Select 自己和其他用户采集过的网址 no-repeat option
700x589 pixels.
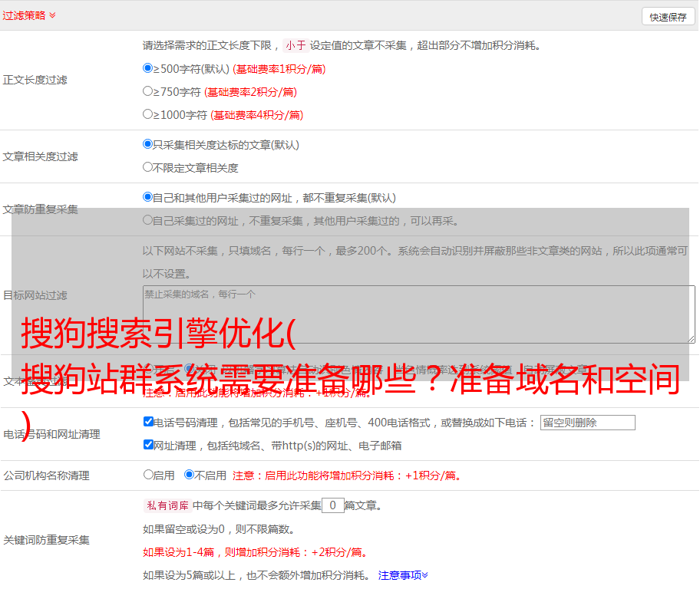(x=147, y=197)
